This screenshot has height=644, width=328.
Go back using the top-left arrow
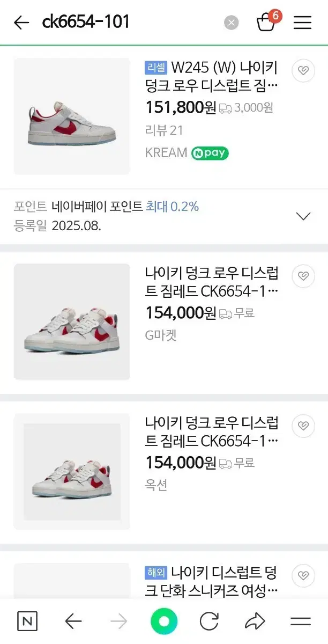tap(21, 23)
